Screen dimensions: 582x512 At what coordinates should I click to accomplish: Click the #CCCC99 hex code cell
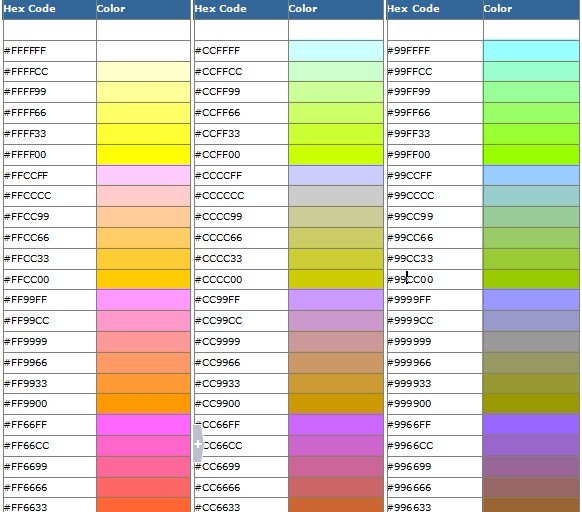[241, 217]
